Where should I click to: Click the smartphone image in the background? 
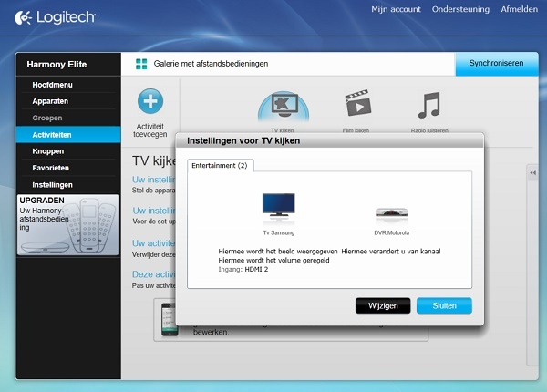click(169, 319)
